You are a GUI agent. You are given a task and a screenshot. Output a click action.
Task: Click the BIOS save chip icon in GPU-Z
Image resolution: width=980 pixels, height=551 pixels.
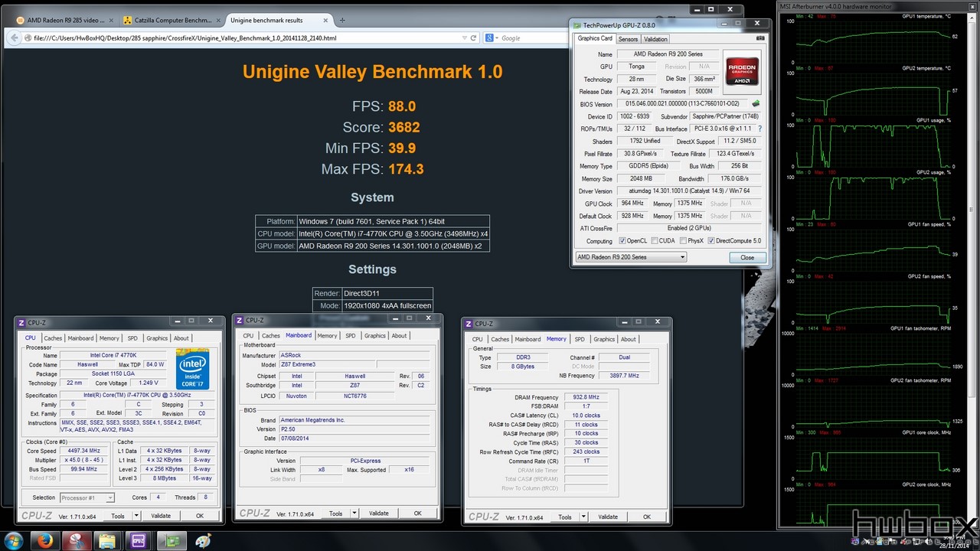(x=756, y=103)
